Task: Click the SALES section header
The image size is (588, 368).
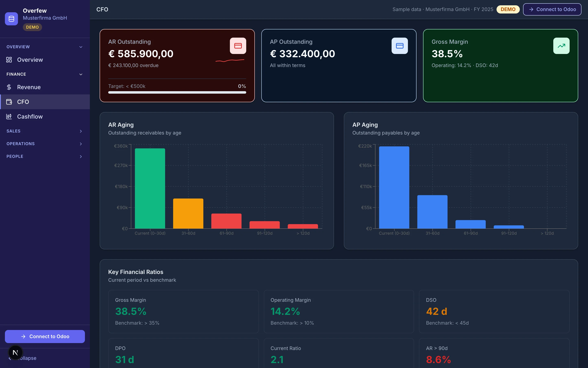Action: point(45,131)
